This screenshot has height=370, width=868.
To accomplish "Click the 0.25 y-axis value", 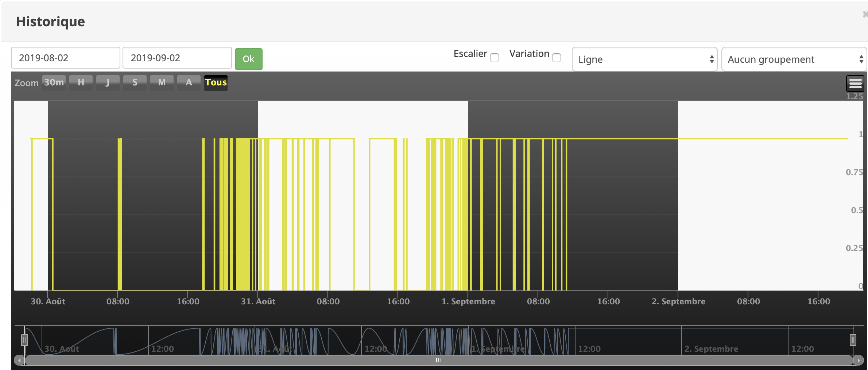I will [855, 248].
